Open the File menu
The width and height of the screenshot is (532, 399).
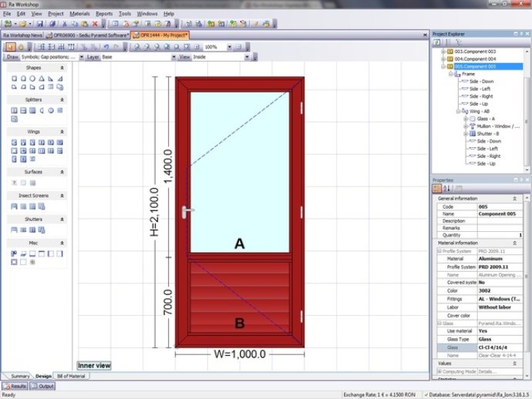pyautogui.click(x=7, y=14)
